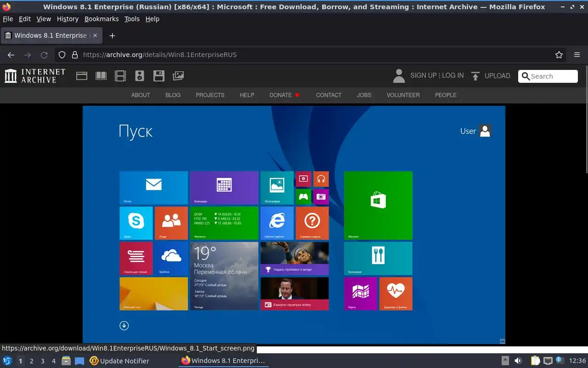This screenshot has width=588, height=368.
Task: Open the file manager drawer icon in taskbar
Action: point(66,361)
